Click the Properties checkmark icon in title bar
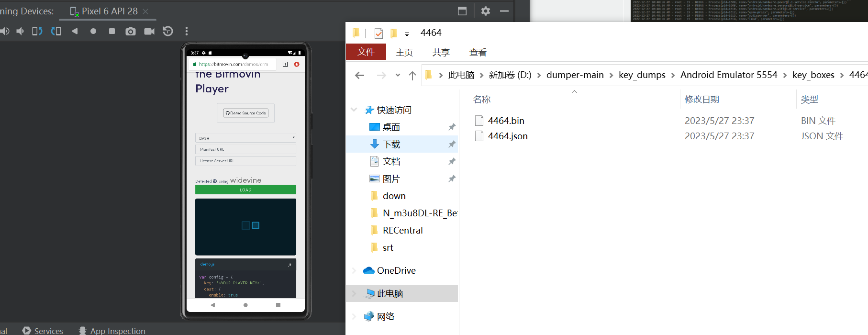This screenshot has height=335, width=868. point(378,33)
